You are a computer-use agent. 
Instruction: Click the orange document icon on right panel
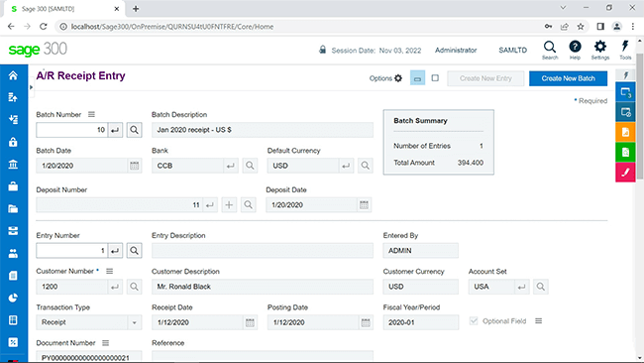(x=625, y=132)
